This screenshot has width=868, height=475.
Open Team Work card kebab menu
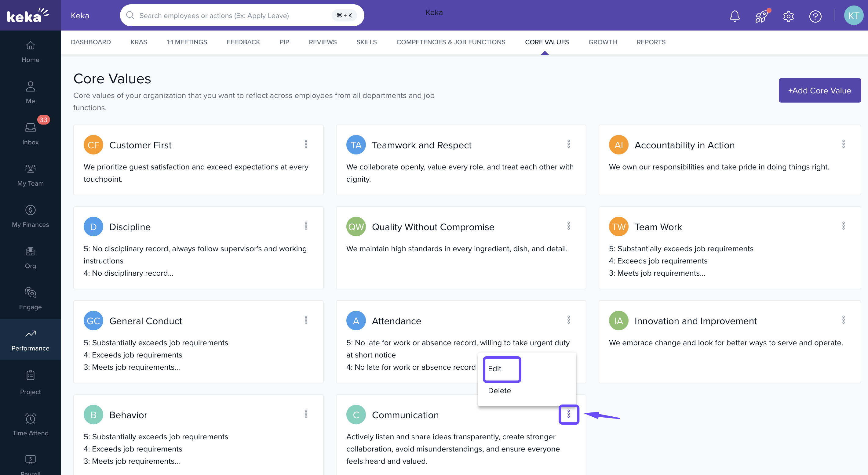(x=843, y=226)
